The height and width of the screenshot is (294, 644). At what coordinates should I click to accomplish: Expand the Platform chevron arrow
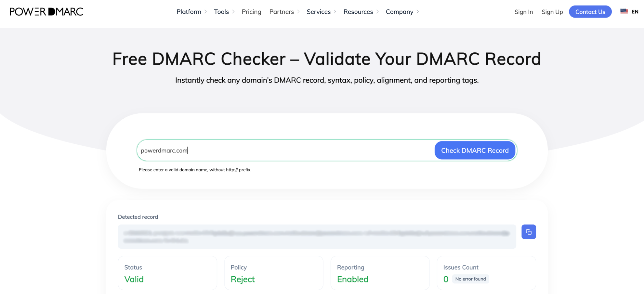tap(206, 12)
